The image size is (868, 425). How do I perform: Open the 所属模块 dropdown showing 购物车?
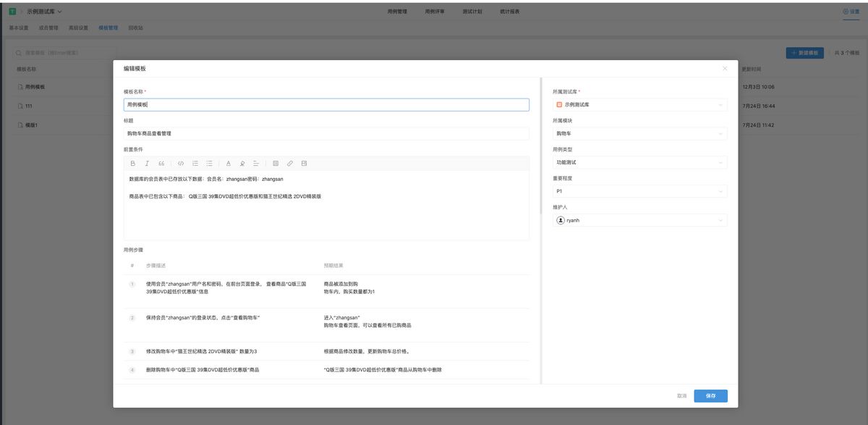coord(640,134)
